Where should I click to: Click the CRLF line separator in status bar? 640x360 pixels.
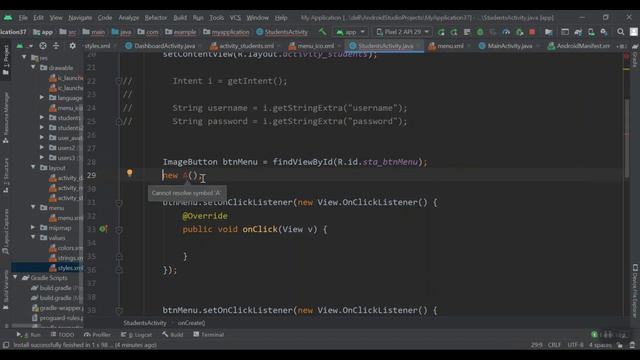554,345
